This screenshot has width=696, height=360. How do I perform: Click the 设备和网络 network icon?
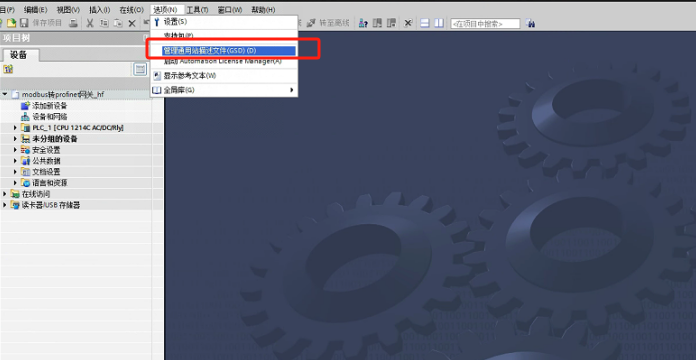[x=26, y=117]
